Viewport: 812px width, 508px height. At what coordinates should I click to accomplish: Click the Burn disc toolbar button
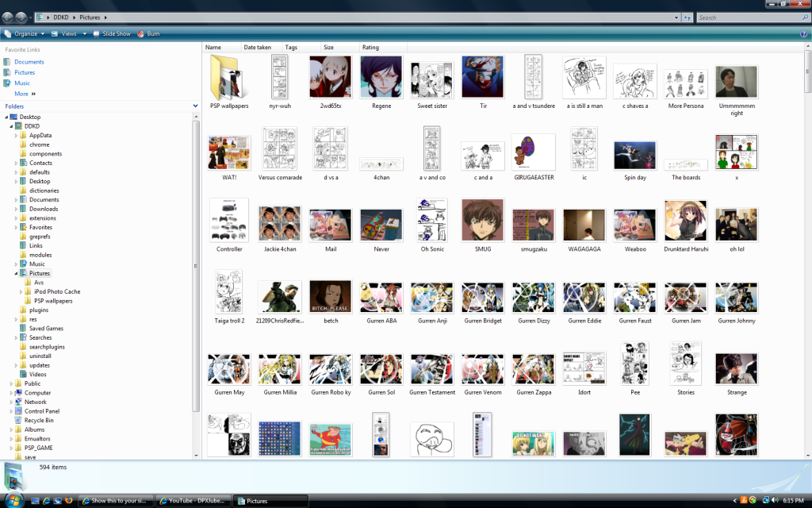(x=148, y=34)
